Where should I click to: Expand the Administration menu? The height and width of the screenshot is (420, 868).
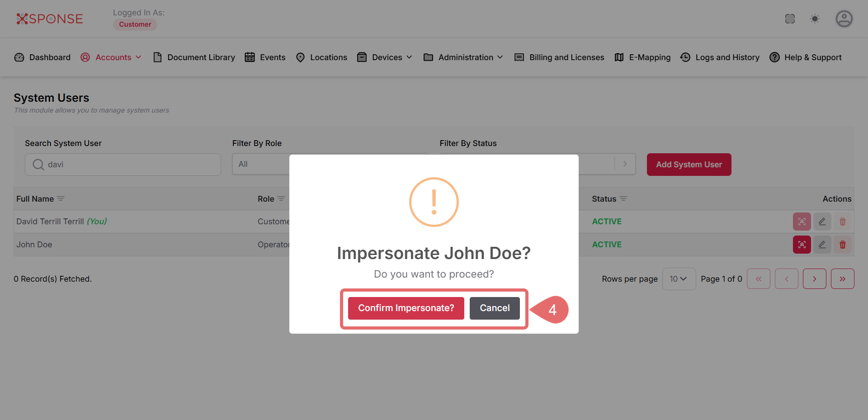(463, 57)
